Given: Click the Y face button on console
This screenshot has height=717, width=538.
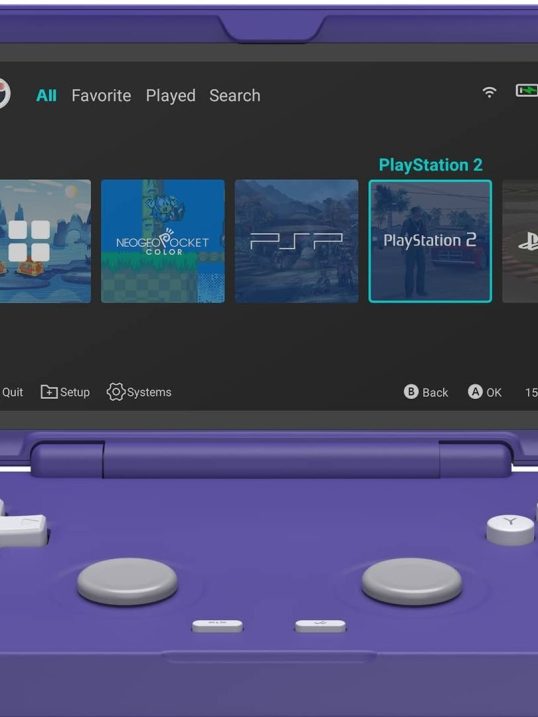Looking at the screenshot, I should coord(510,530).
